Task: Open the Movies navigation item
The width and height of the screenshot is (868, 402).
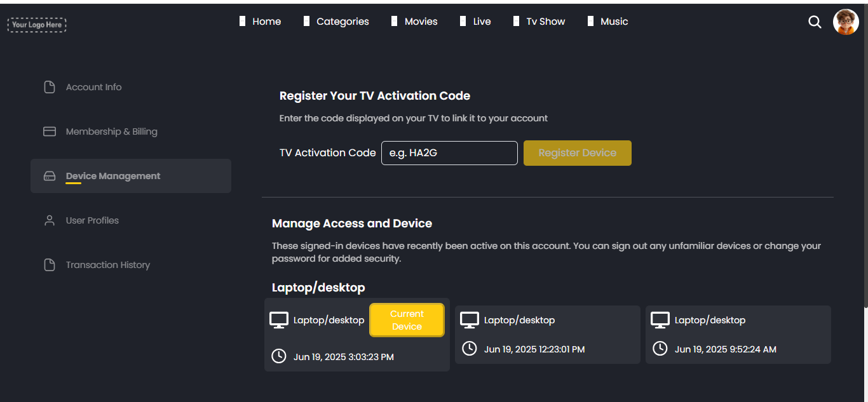Action: click(421, 22)
